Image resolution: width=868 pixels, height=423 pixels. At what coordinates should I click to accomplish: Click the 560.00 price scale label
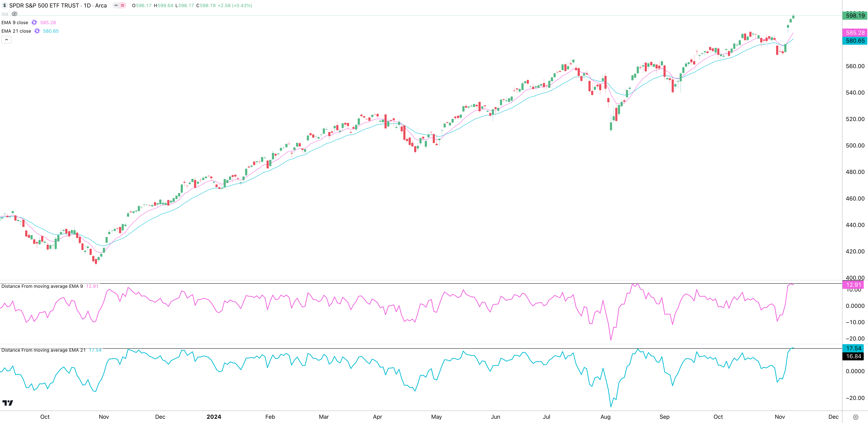click(855, 66)
